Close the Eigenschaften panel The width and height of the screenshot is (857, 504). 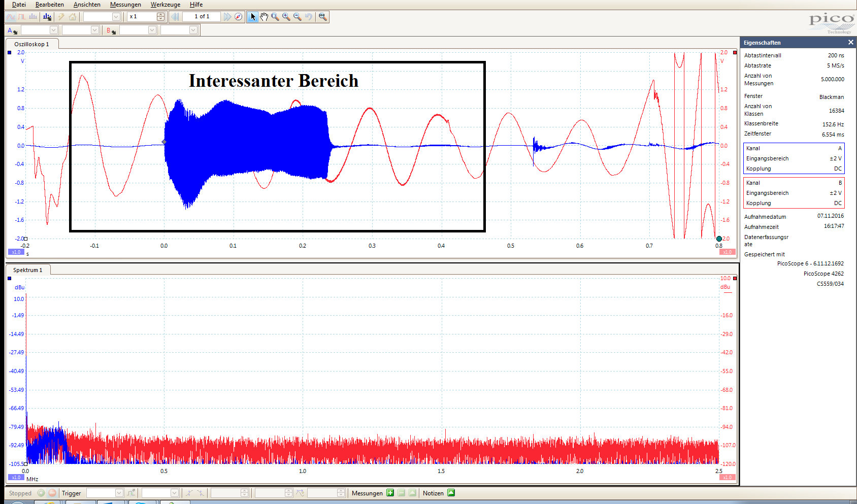click(x=851, y=43)
